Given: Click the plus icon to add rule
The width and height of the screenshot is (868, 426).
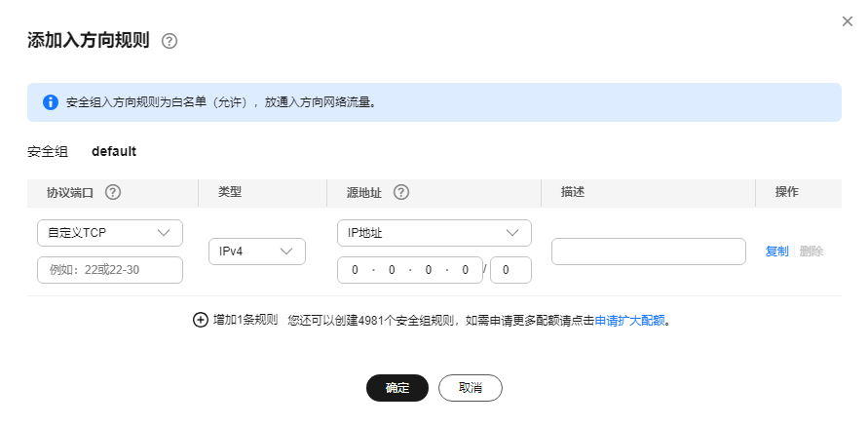Looking at the screenshot, I should pyautogui.click(x=201, y=319).
